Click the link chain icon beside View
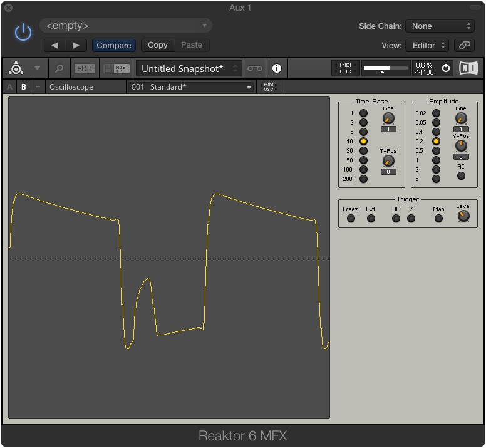 464,45
